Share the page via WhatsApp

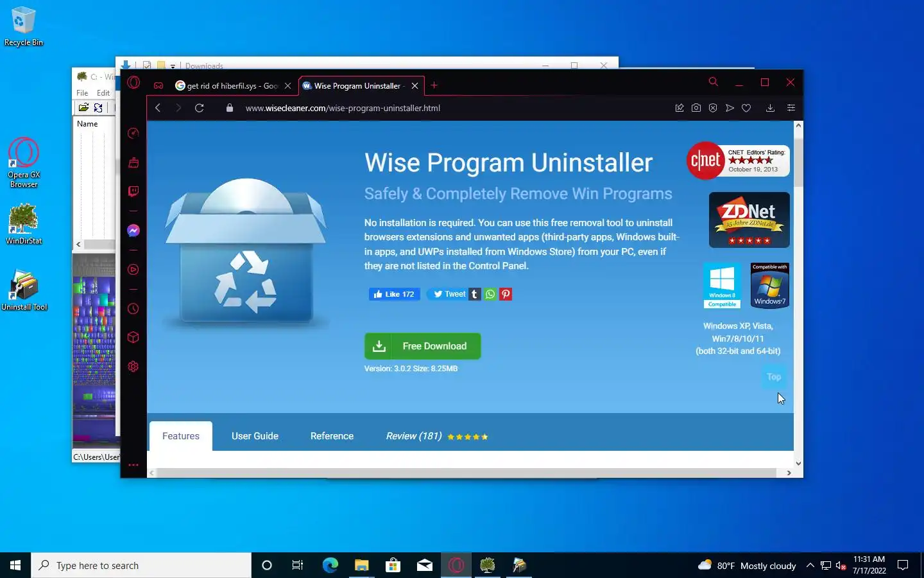490,294
